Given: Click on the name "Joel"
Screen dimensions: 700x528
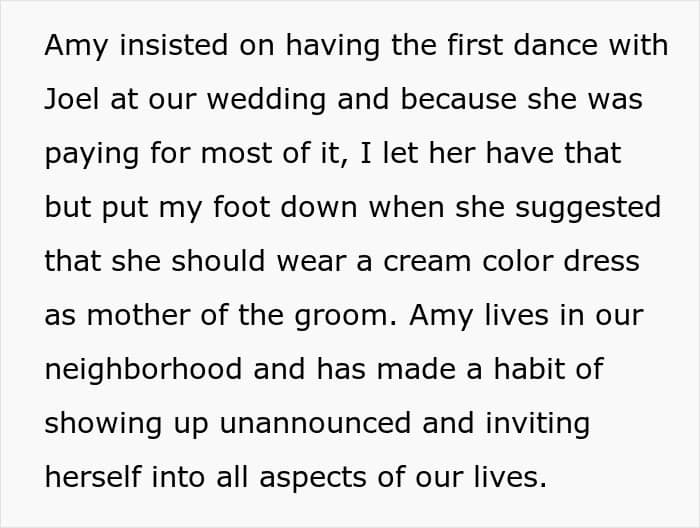Looking at the screenshot, I should 71,99.
